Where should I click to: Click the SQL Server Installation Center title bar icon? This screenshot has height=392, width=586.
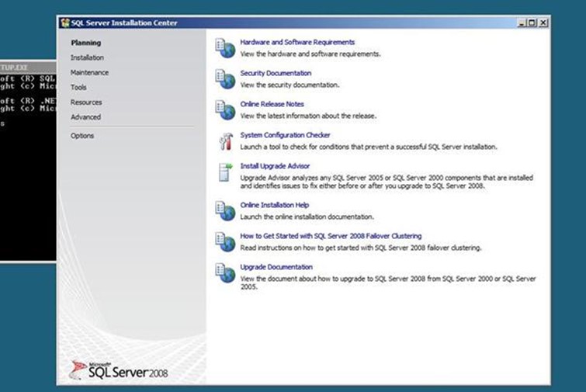[65, 23]
